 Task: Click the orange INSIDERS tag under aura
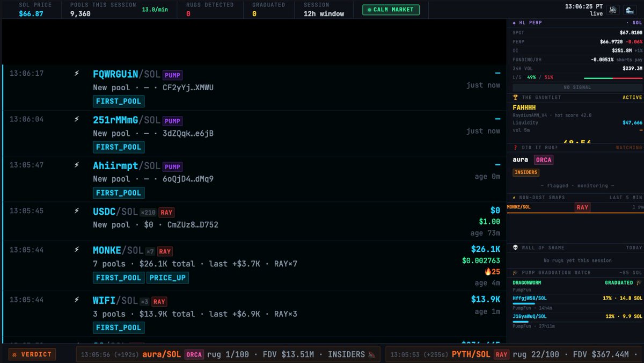pyautogui.click(x=526, y=172)
